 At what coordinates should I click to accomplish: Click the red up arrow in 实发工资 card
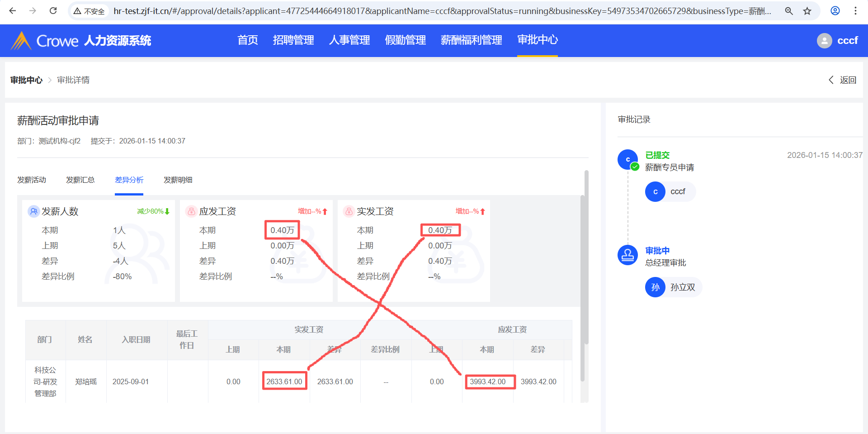[483, 211]
